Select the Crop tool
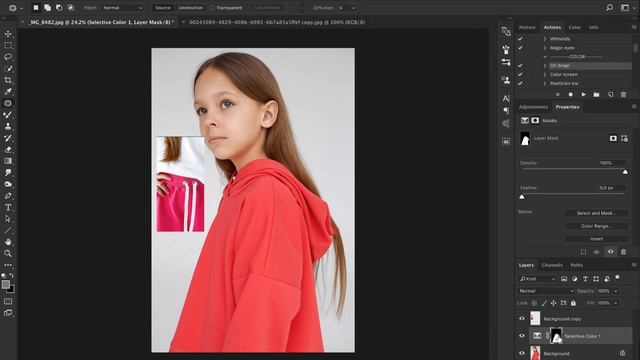 pyautogui.click(x=8, y=80)
